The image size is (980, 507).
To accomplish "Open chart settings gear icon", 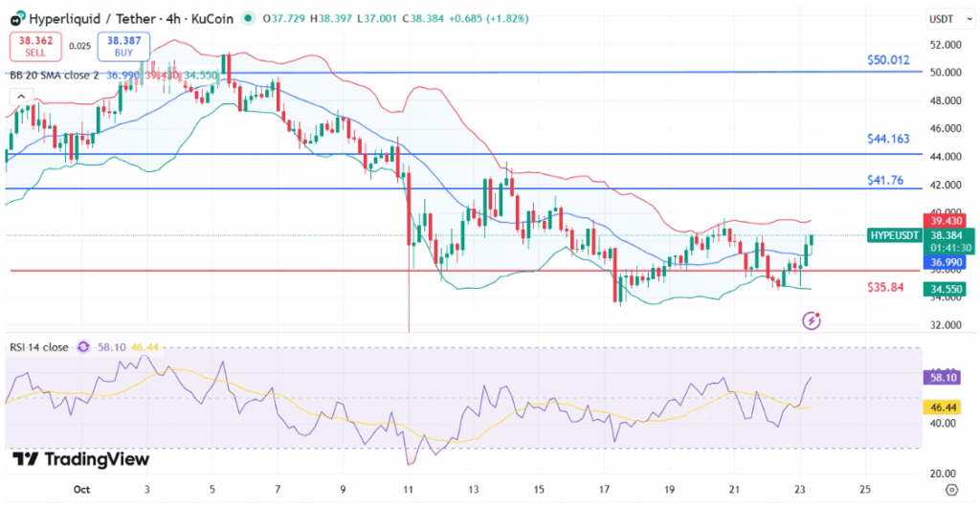I will pos(951,489).
